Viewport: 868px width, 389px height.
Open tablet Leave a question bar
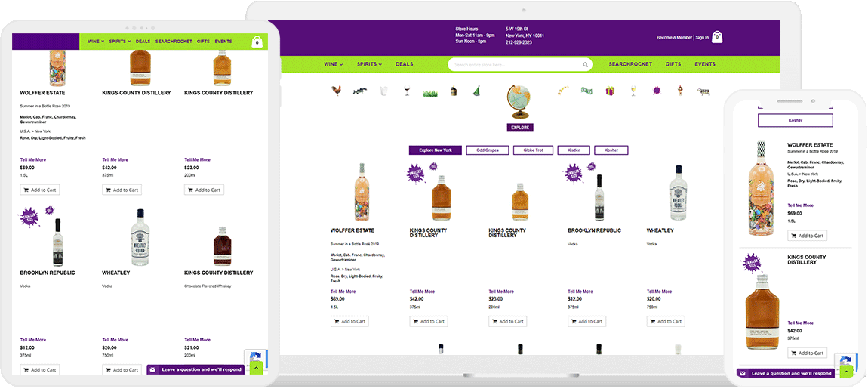pyautogui.click(x=195, y=369)
